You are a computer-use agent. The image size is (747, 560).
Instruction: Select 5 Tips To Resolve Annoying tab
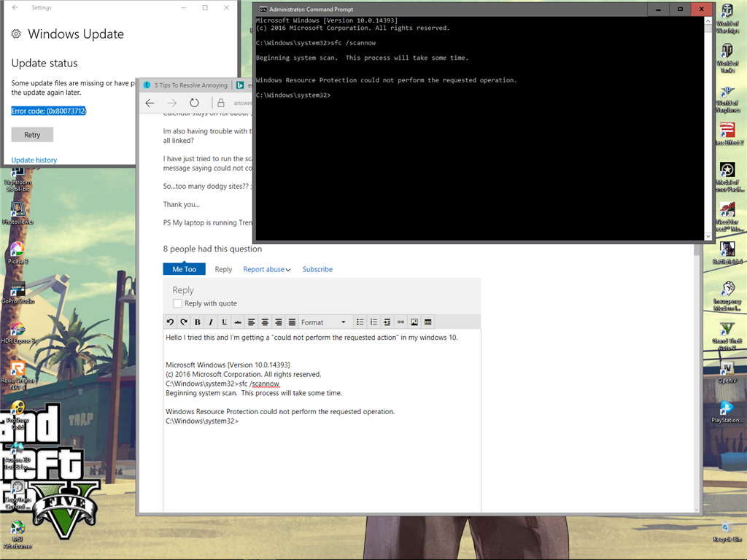[x=186, y=85]
